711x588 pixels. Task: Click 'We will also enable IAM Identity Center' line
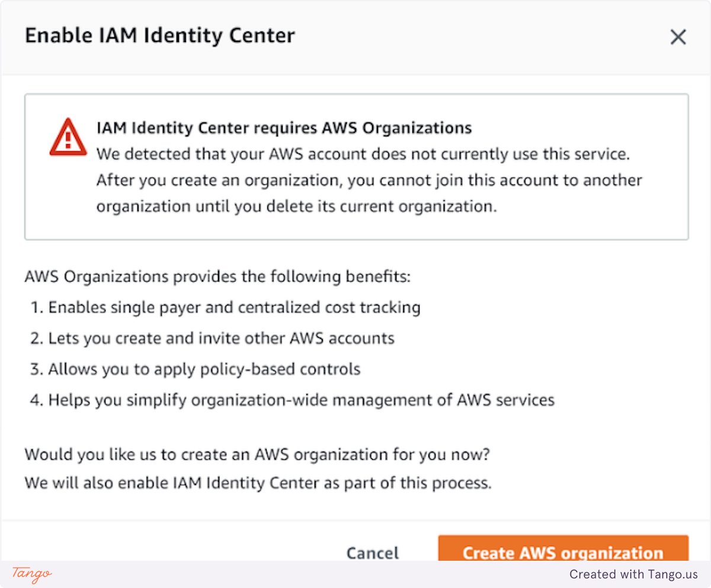tap(258, 482)
